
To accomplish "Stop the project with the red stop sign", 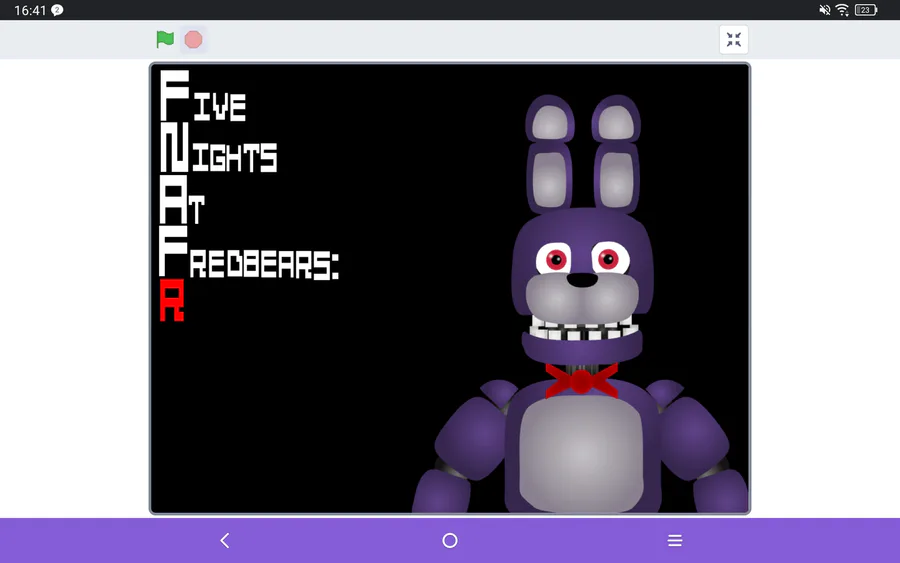I will pyautogui.click(x=193, y=39).
